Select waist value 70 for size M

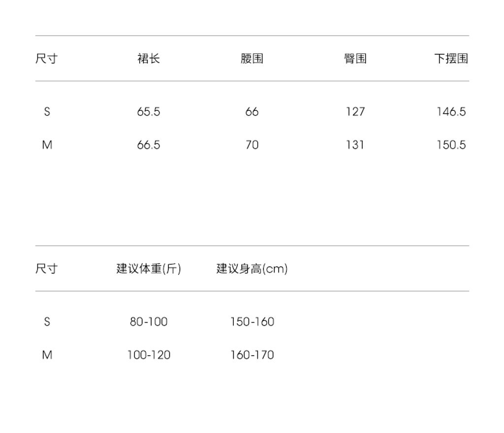(x=252, y=145)
